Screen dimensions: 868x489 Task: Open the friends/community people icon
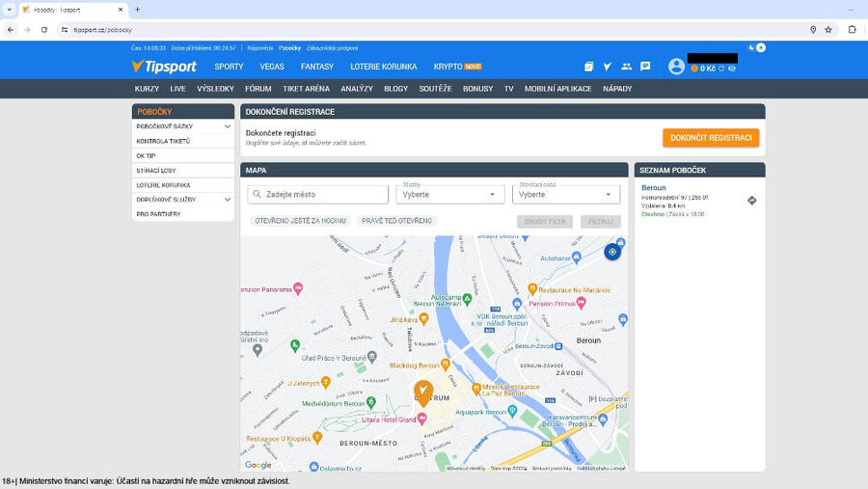point(626,67)
